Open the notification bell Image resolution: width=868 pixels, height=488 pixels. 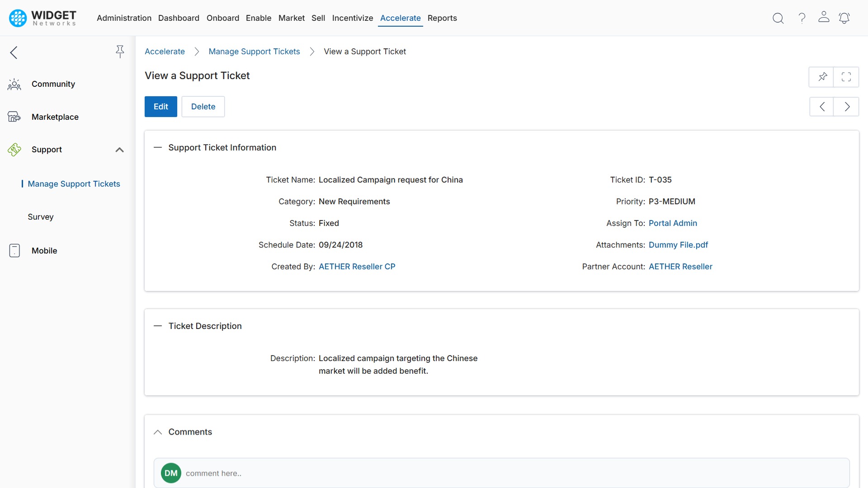tap(844, 18)
